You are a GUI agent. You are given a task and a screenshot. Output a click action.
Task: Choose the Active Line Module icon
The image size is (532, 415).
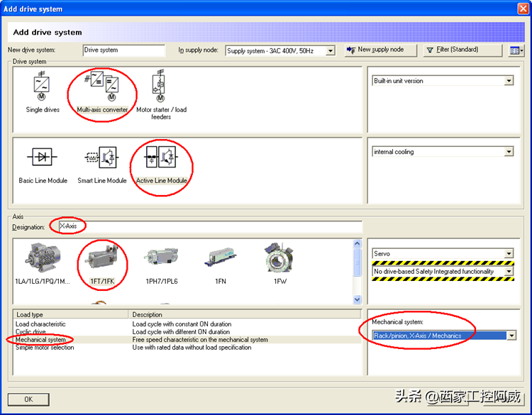(161, 157)
